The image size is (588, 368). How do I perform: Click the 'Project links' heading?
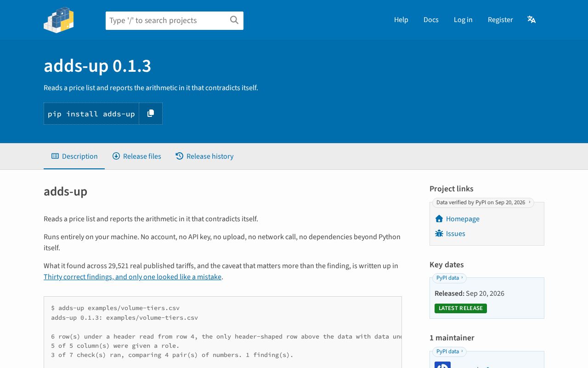coord(452,189)
